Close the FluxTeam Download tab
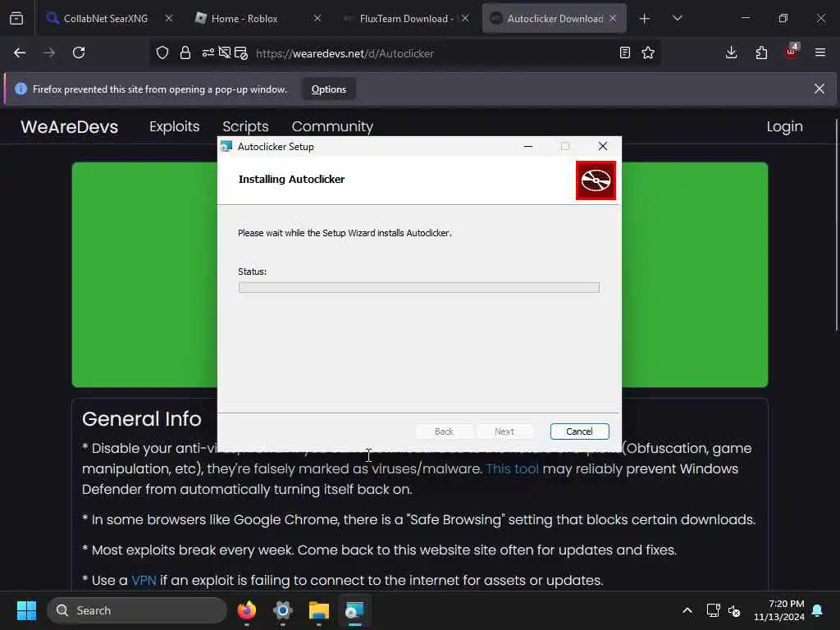 click(x=465, y=18)
